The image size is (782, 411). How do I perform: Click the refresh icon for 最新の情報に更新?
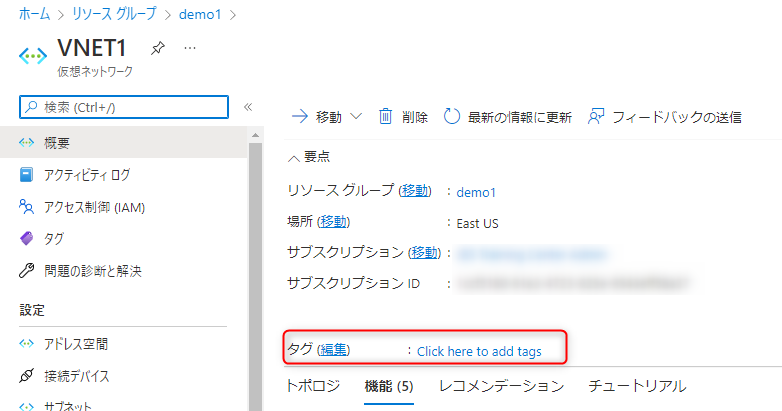[451, 116]
